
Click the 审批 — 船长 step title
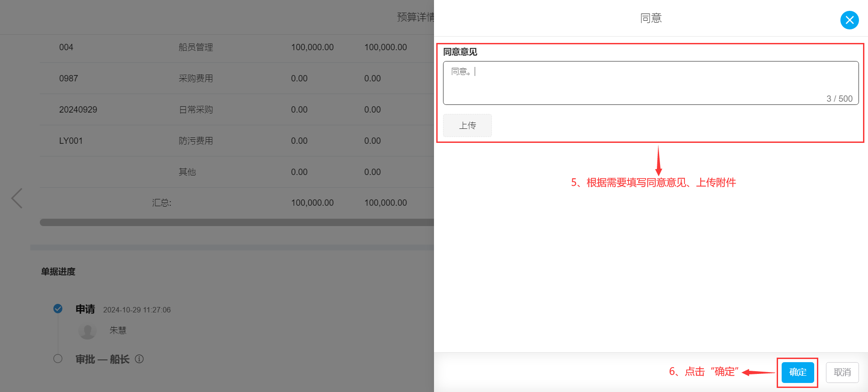[103, 359]
